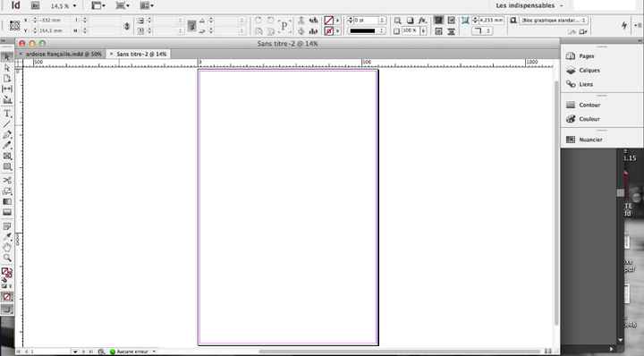This screenshot has height=356, width=644.
Task: Select the Line tool
Action: tap(7, 124)
